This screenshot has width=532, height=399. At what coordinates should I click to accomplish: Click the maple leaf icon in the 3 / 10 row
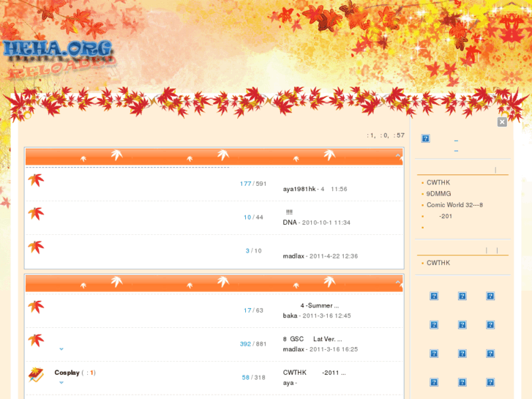(36, 247)
